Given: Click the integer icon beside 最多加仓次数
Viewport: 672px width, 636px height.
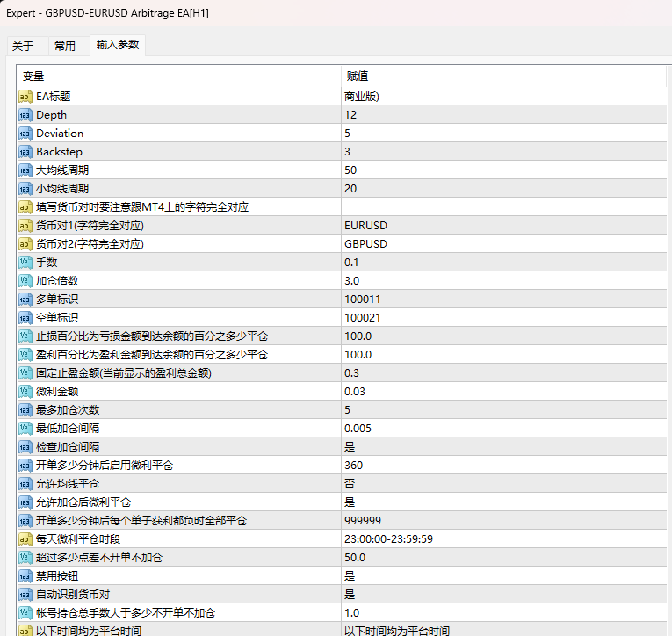Looking at the screenshot, I should (x=25, y=409).
